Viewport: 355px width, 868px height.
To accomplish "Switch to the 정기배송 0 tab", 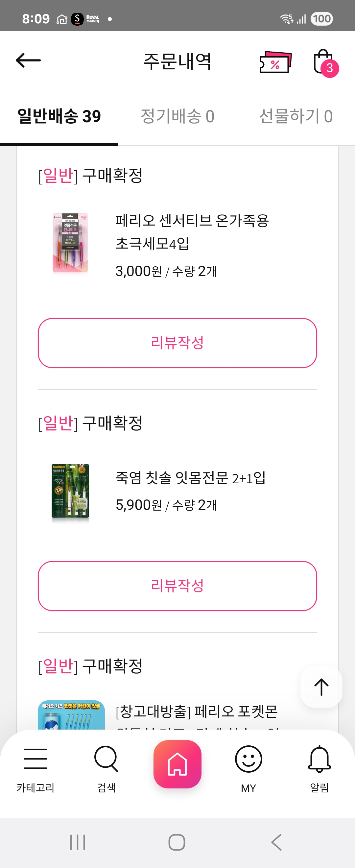I will coord(177,116).
